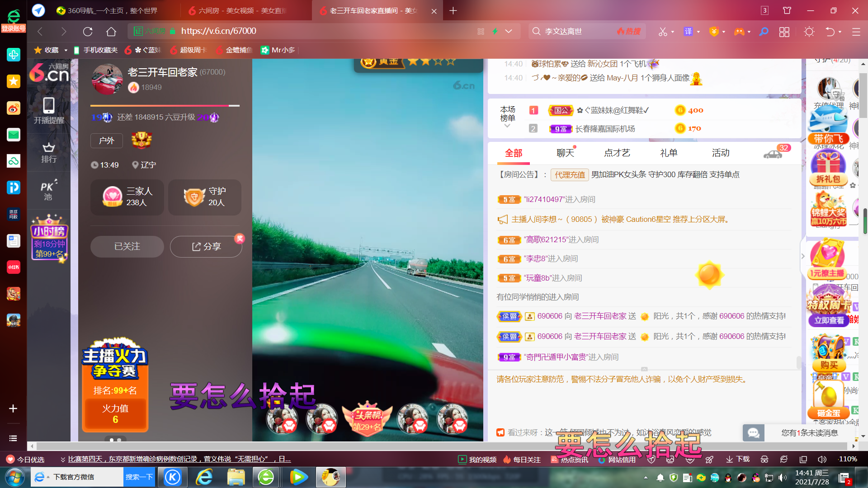The height and width of the screenshot is (488, 868).
Task: Click the Windows Start button
Action: [x=14, y=477]
